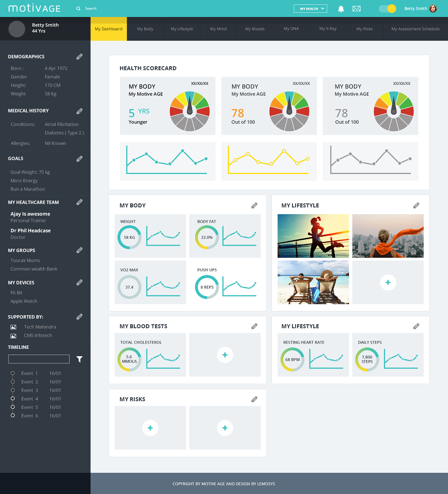
Task: Click the Goals edit pencil
Action: (79, 159)
